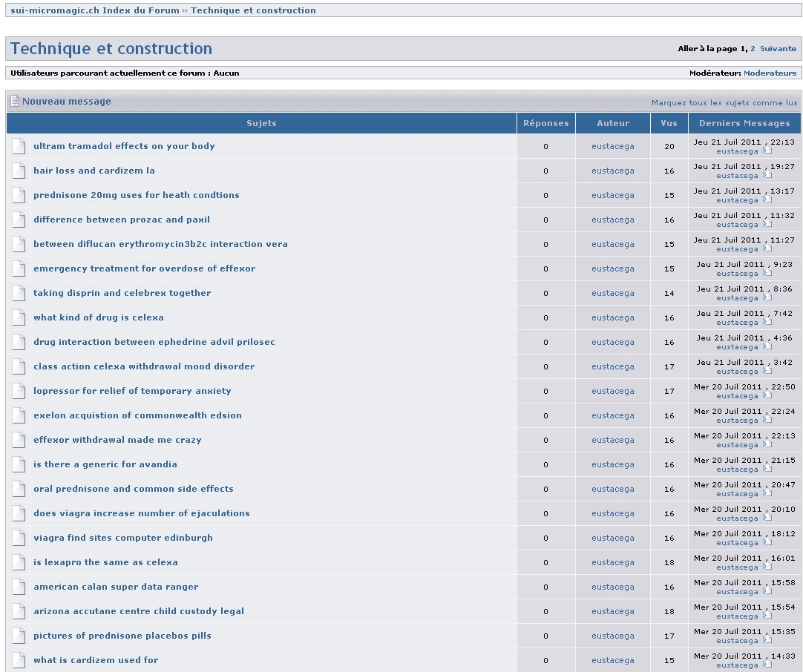
Task: Go to page 2 of the forum
Action: click(x=753, y=49)
